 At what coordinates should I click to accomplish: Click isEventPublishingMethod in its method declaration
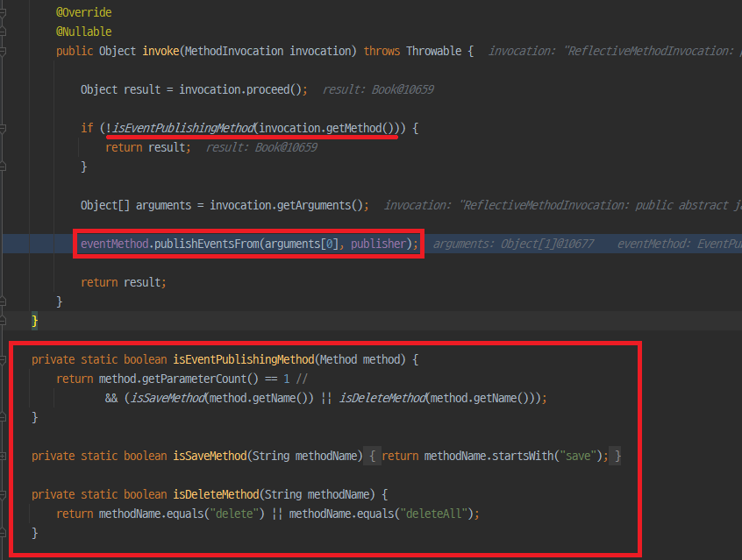click(244, 360)
